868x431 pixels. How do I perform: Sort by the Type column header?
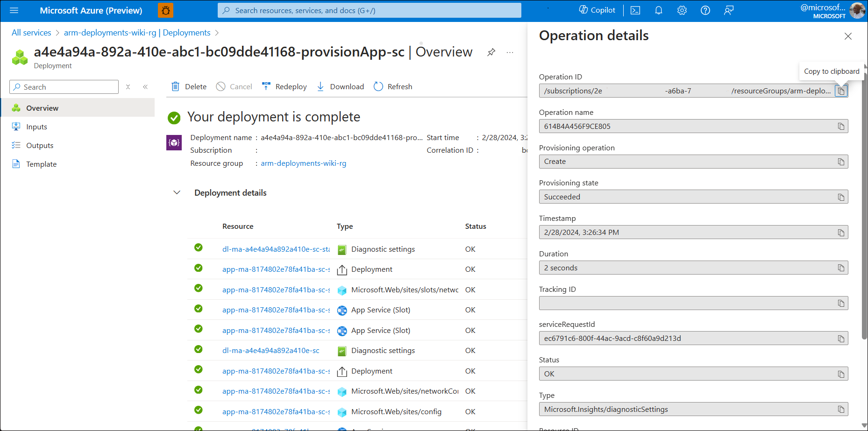[345, 226]
